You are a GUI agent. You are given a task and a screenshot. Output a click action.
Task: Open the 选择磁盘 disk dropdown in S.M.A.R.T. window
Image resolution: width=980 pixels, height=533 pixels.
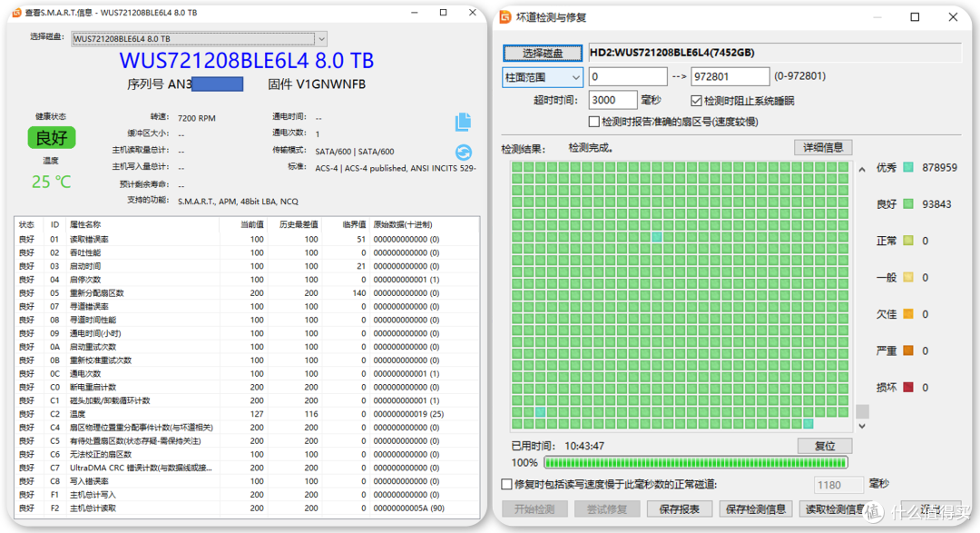point(199,39)
